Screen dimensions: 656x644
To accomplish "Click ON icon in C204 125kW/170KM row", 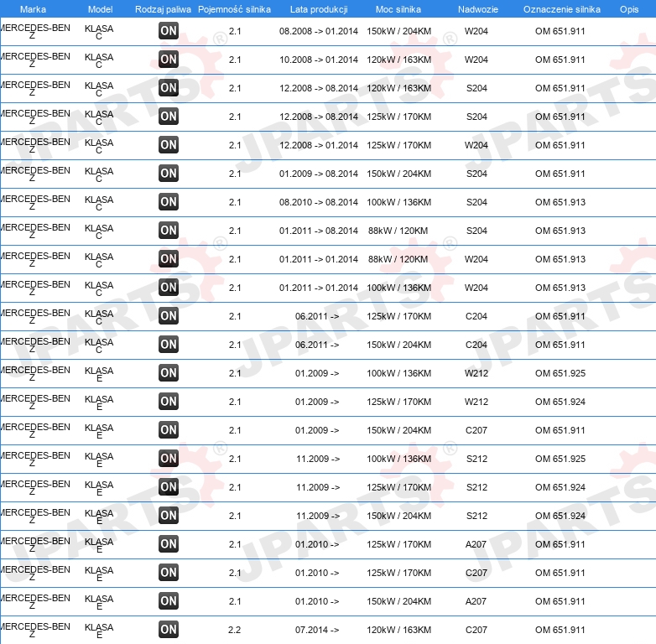I will tap(169, 316).
